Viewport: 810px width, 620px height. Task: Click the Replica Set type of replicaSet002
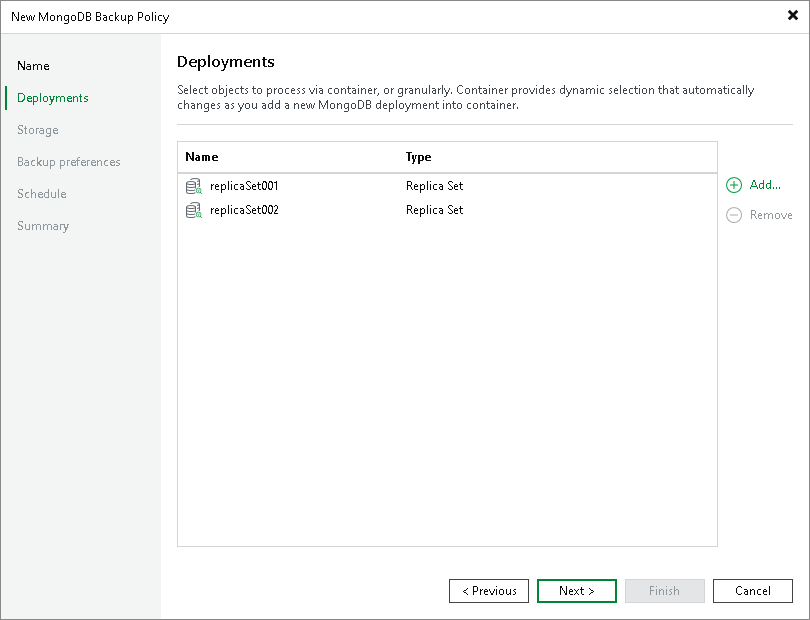coord(434,210)
